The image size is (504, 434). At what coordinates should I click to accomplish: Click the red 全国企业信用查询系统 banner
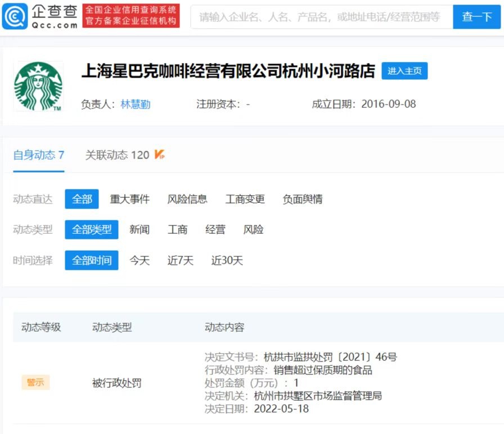click(131, 15)
